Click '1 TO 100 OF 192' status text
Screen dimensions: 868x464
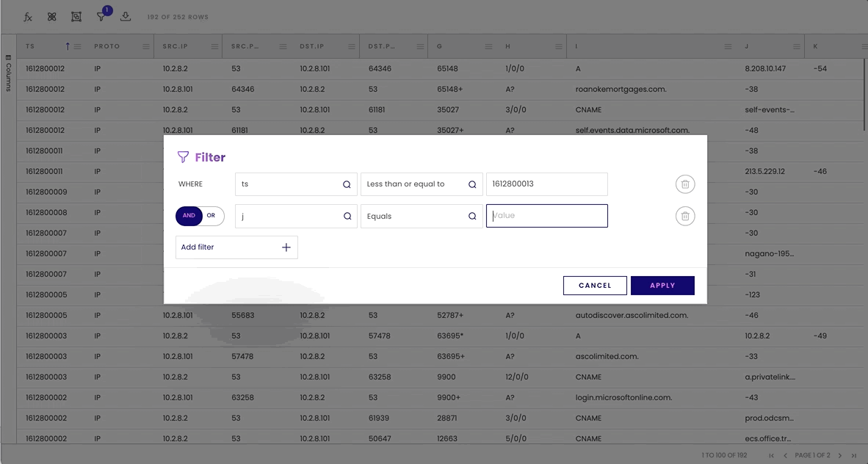tap(725, 456)
